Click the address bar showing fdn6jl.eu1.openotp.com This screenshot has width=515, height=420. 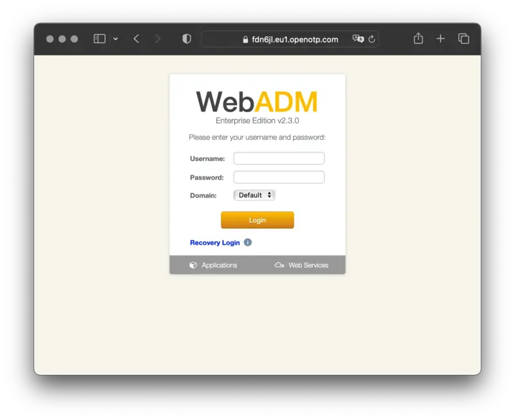290,39
